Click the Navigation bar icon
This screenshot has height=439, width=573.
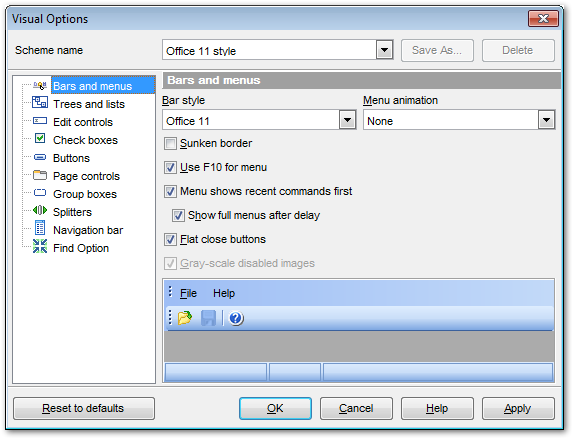(x=40, y=228)
